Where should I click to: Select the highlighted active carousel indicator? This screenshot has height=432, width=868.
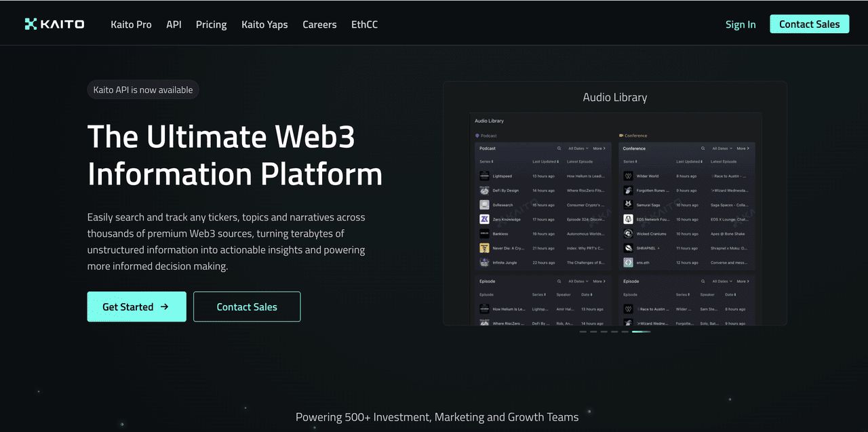[x=641, y=332]
